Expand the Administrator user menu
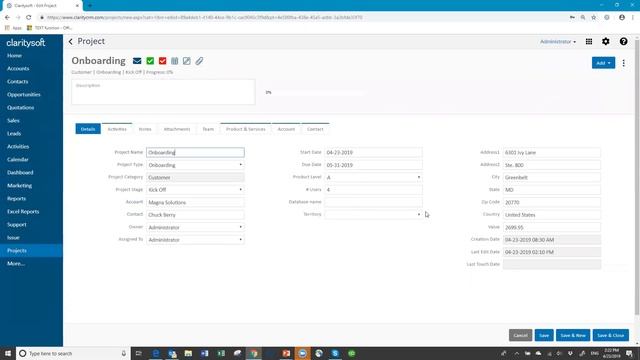Image resolution: width=640 pixels, height=360 pixels. 558,42
